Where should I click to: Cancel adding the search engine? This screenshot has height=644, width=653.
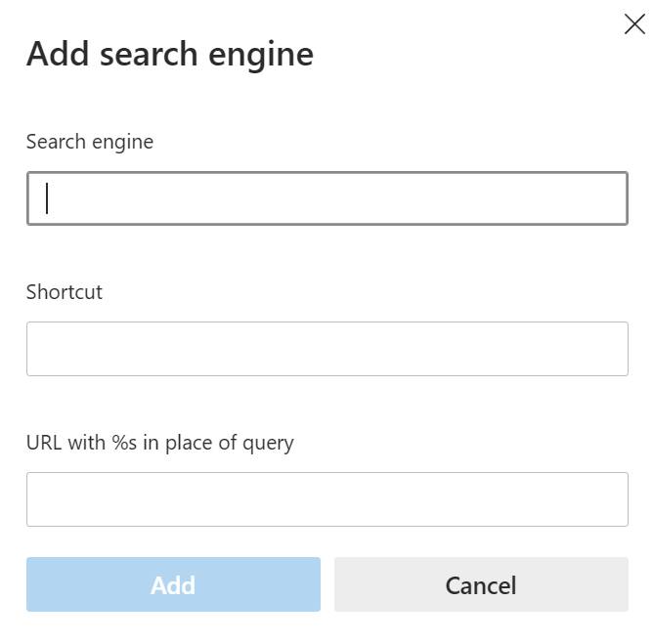481,584
